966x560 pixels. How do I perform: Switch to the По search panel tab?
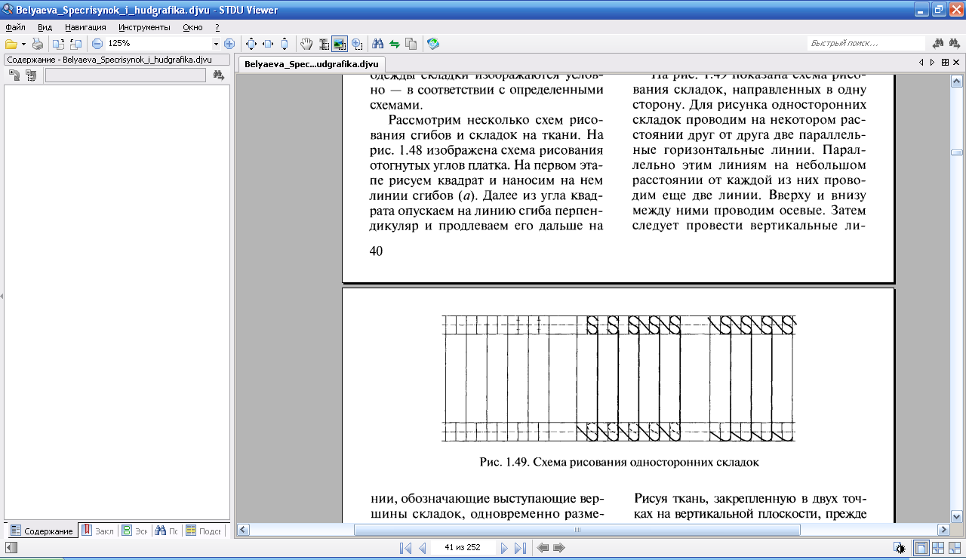point(167,531)
